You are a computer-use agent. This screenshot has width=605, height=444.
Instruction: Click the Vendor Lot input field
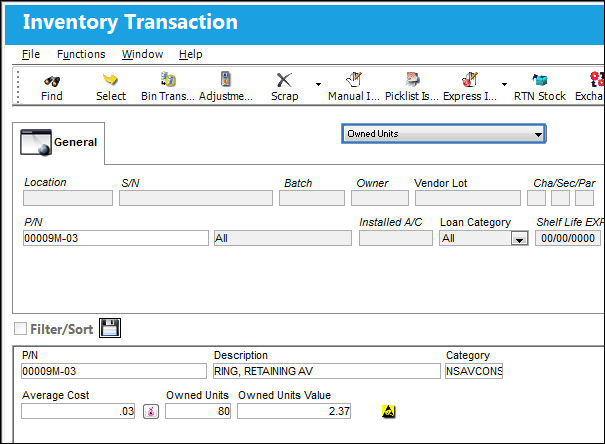[x=468, y=198]
